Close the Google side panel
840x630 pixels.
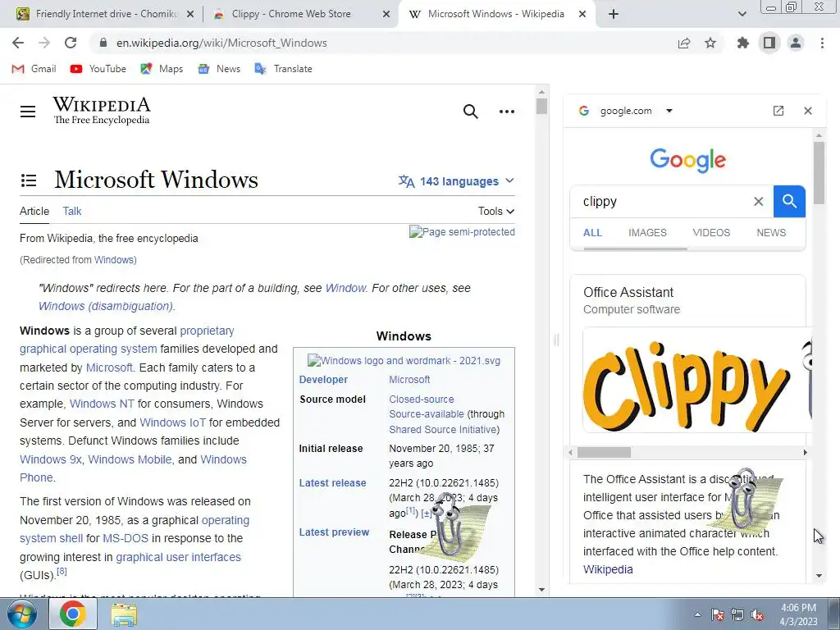[808, 111]
